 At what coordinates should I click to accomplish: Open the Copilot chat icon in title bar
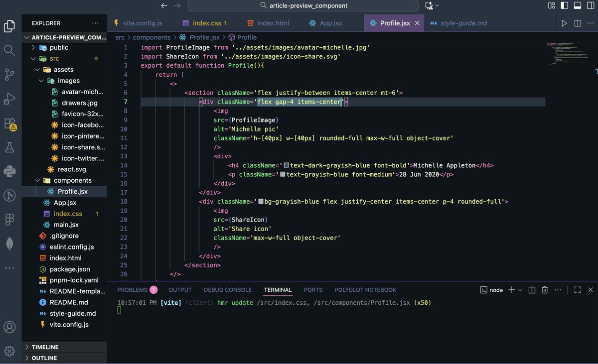429,5
